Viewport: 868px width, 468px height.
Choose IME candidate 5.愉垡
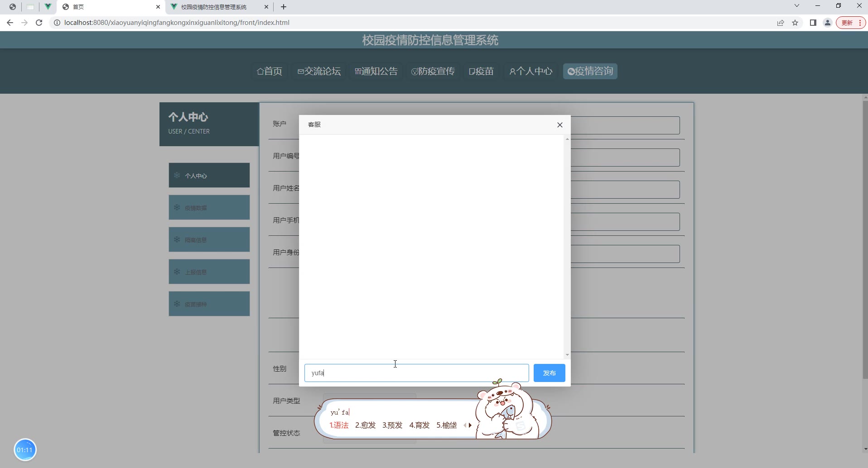tap(447, 425)
